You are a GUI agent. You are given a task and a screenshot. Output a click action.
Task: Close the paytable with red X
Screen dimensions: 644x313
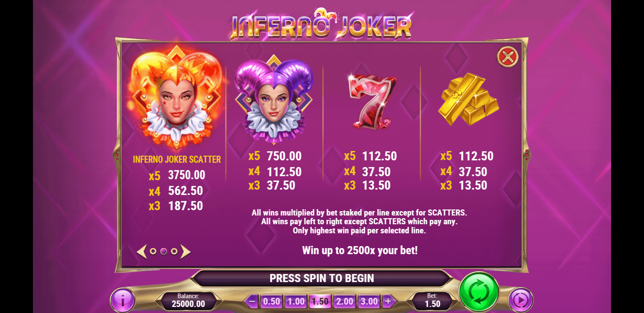[x=507, y=56]
